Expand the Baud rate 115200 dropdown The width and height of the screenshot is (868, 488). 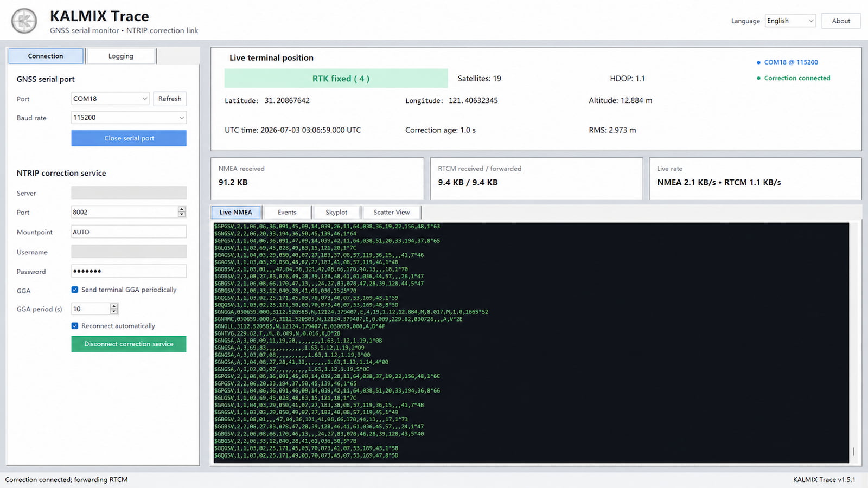[129, 118]
